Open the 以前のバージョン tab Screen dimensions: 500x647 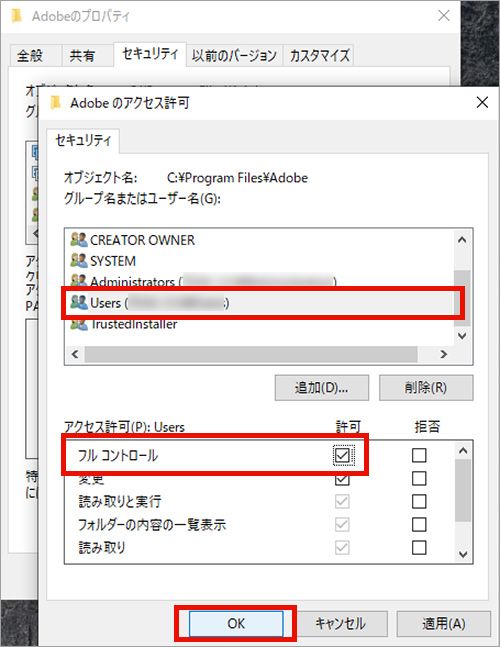(234, 55)
